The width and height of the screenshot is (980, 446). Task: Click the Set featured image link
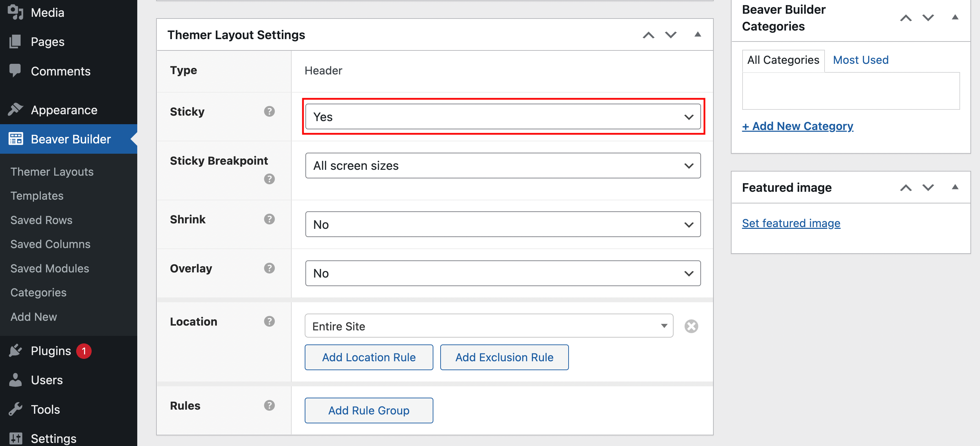tap(791, 223)
